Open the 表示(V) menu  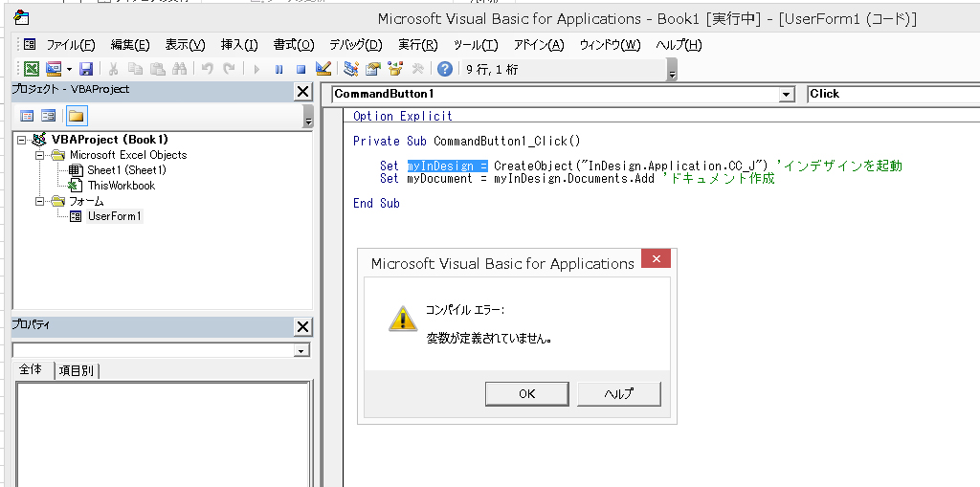[x=185, y=45]
